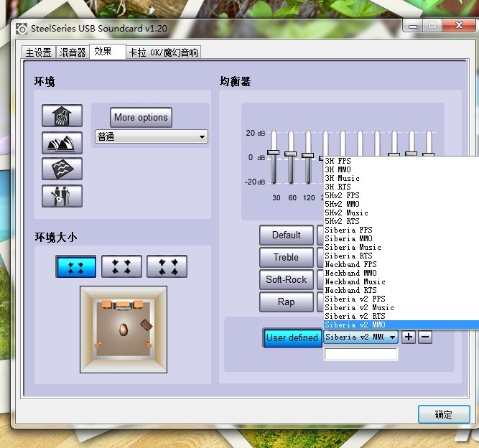The height and width of the screenshot is (448, 479).
Task: Close the SteelSeries USB Soundcard window
Action: coord(458,25)
